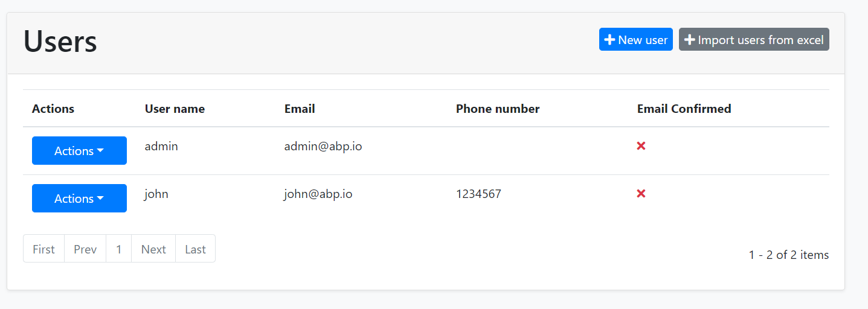Click the plus icon on New user

click(x=610, y=40)
